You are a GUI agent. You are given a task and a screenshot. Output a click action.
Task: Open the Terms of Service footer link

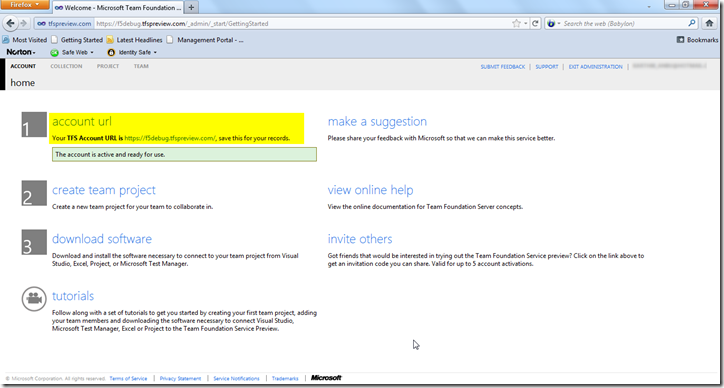pyautogui.click(x=128, y=378)
